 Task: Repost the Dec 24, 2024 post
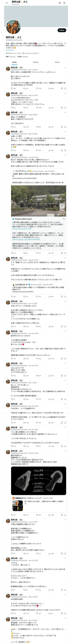tap(24, 358)
